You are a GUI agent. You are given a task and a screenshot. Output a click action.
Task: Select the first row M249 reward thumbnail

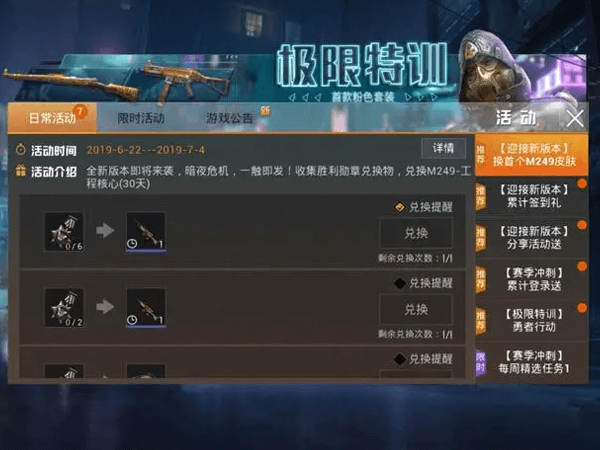[146, 232]
